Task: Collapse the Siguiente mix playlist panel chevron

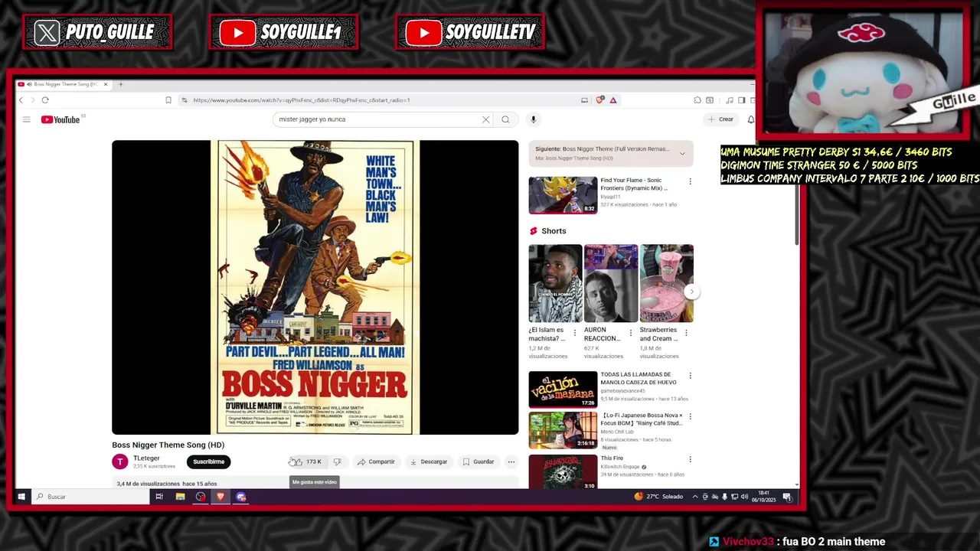Action: pos(682,154)
